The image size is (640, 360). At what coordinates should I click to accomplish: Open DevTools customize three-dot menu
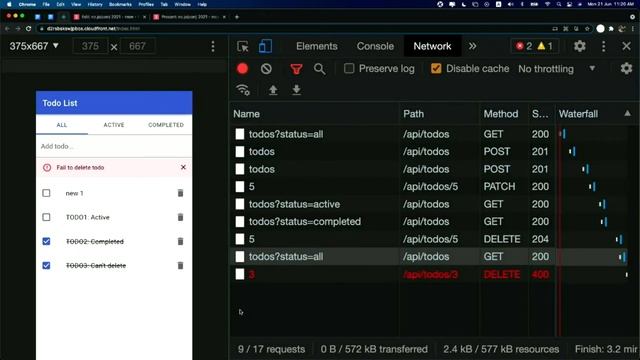point(604,46)
